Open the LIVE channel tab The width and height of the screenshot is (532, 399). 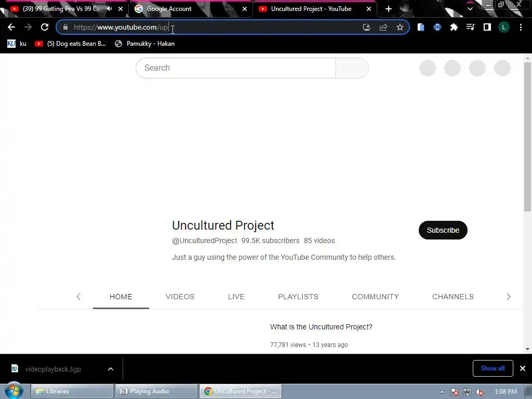236,297
